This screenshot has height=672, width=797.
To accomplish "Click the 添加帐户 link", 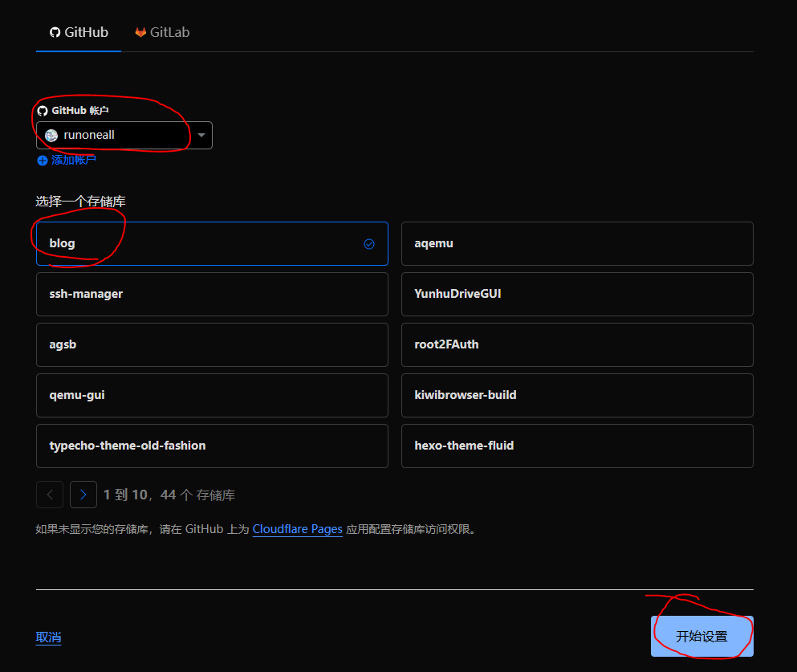I will [73, 160].
